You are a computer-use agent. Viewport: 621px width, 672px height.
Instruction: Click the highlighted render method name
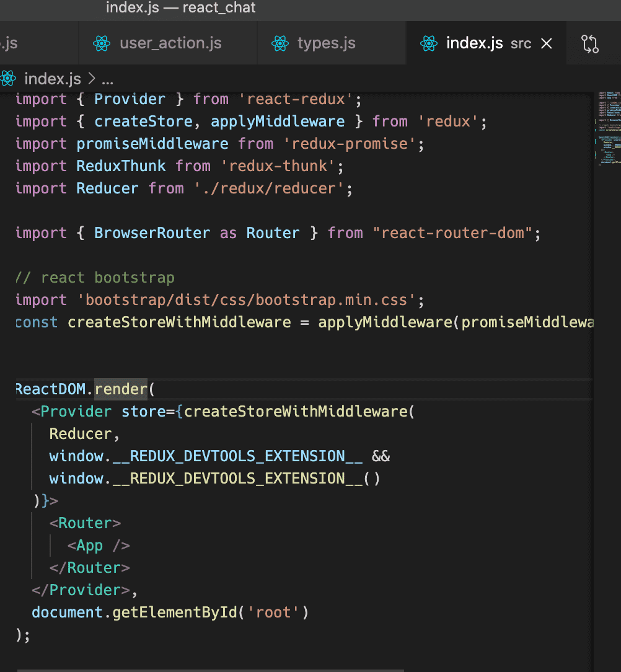tap(121, 389)
